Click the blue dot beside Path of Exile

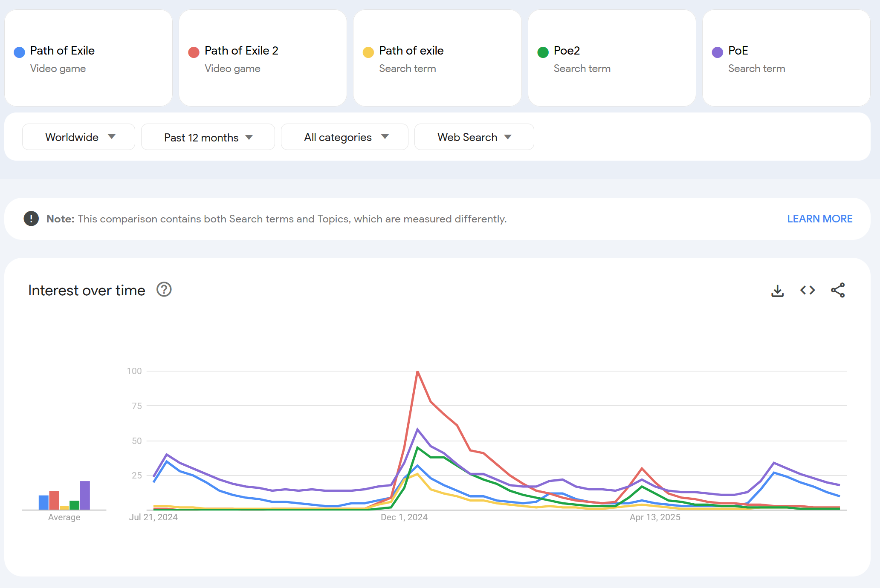coord(19,52)
